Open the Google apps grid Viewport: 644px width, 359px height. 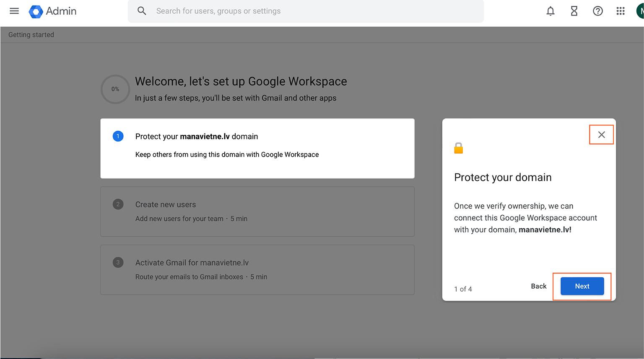point(621,11)
